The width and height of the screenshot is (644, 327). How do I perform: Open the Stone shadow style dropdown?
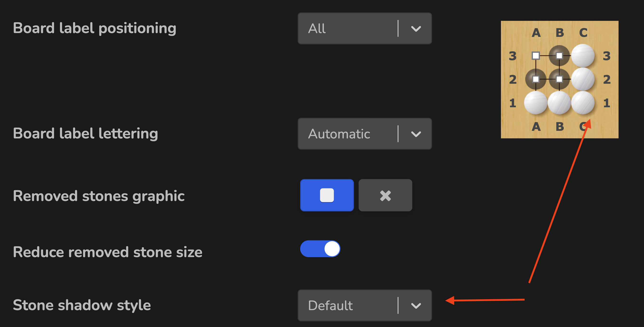point(365,305)
